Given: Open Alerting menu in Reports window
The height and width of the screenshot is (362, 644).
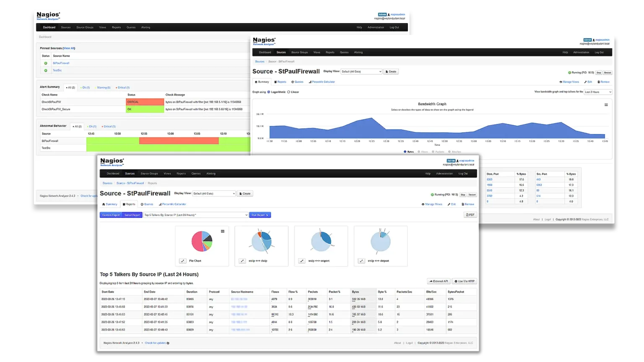Looking at the screenshot, I should (211, 173).
